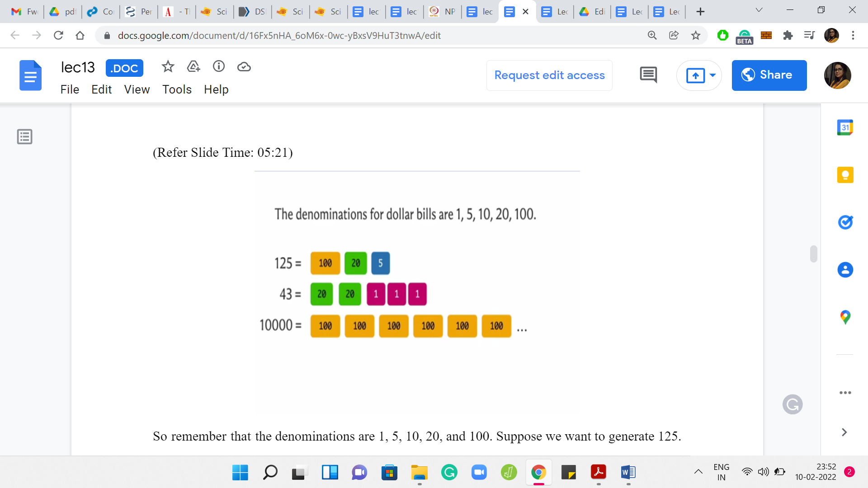Open the document details info icon
The width and height of the screenshot is (868, 488).
pos(219,67)
